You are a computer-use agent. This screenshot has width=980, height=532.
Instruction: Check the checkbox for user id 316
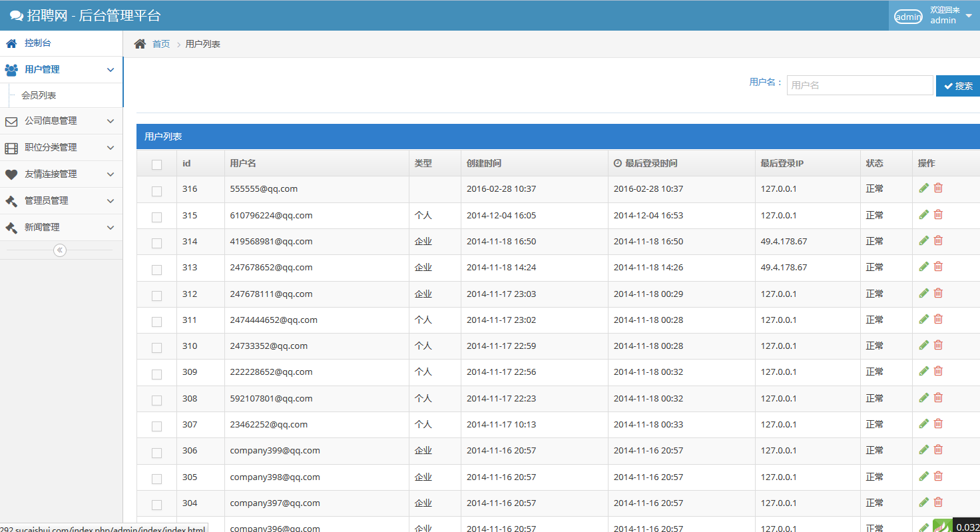tap(156, 191)
